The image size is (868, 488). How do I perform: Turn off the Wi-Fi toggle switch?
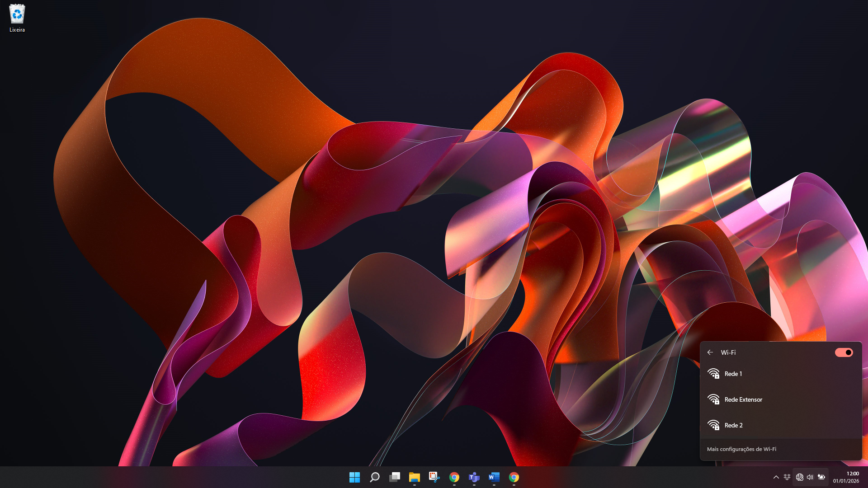[844, 352]
